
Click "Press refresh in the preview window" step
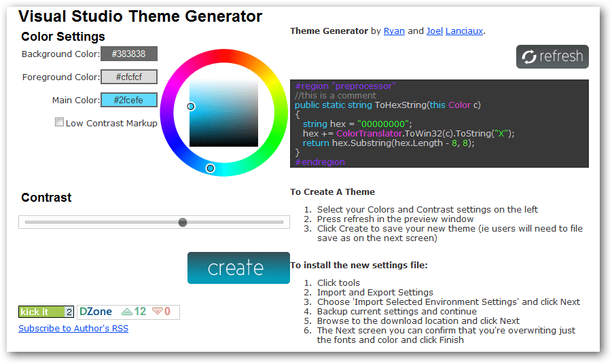(x=395, y=219)
